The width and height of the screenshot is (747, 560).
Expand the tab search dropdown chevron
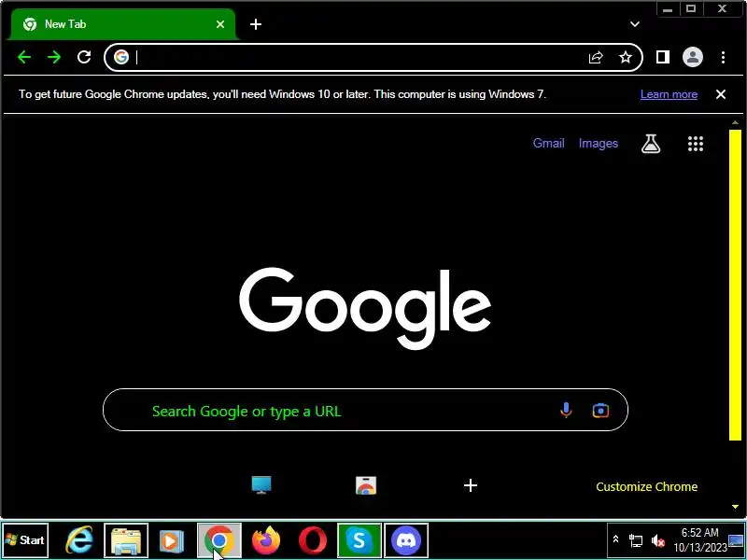coord(635,24)
